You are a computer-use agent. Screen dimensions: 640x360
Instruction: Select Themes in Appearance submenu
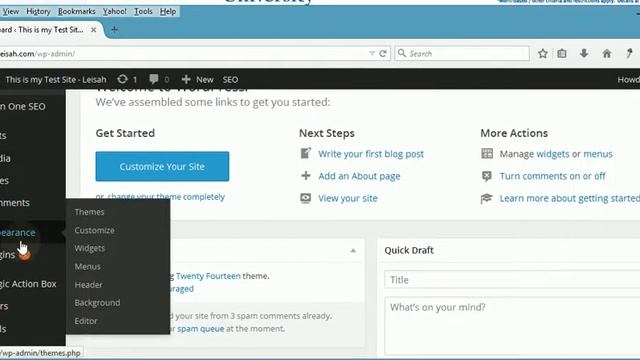(x=89, y=212)
